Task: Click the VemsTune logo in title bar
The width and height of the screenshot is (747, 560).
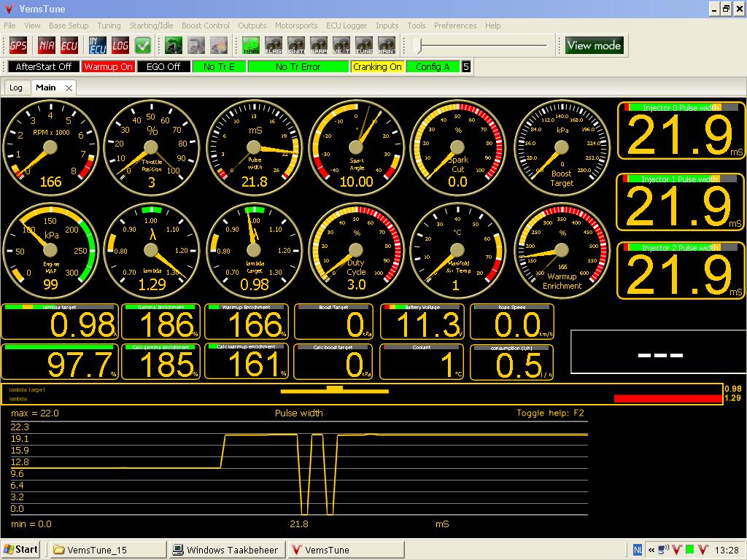Action: click(x=9, y=9)
